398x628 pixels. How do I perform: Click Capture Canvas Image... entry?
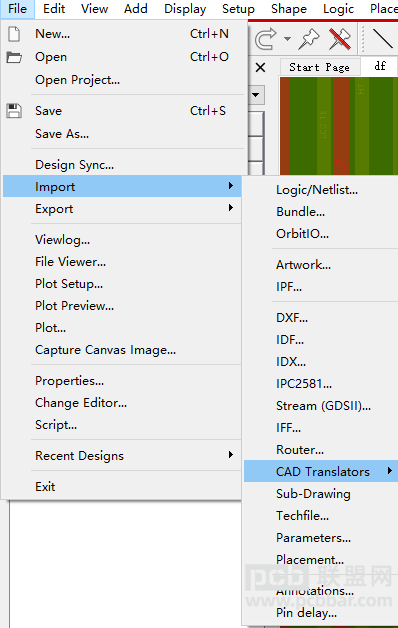(x=105, y=350)
